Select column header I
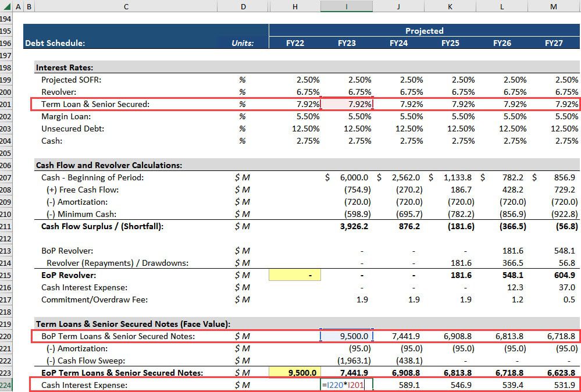This screenshot has width=581, height=392. pyautogui.click(x=347, y=6)
